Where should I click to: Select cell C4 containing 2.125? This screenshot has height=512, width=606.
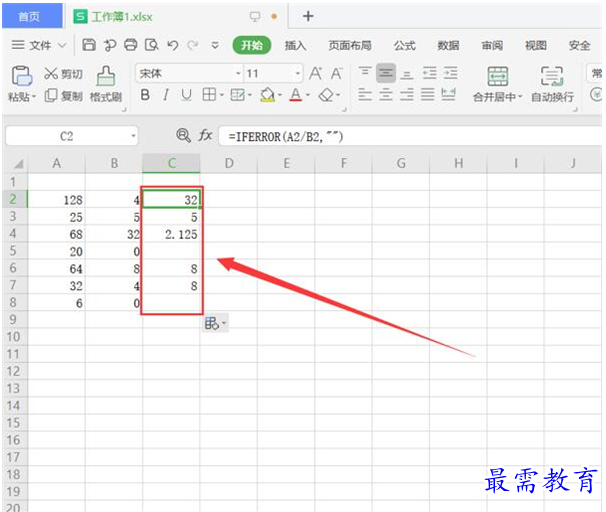[171, 234]
